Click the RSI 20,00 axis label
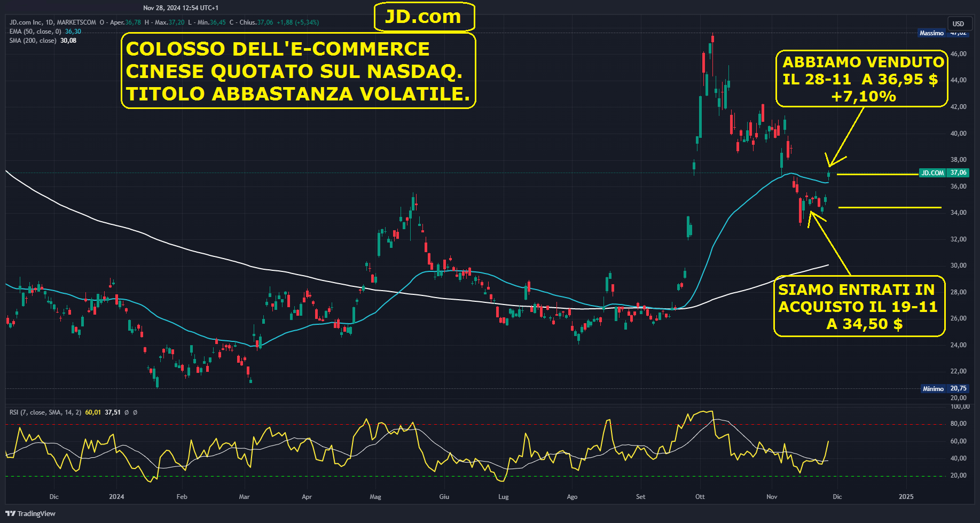The width and height of the screenshot is (980, 523). tap(958, 475)
